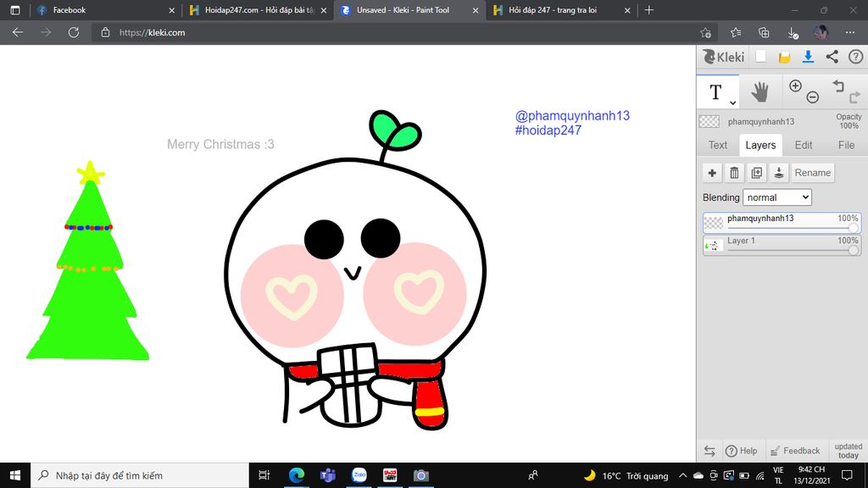The width and height of the screenshot is (868, 488).
Task: Go back in browser history
Action: click(x=18, y=33)
